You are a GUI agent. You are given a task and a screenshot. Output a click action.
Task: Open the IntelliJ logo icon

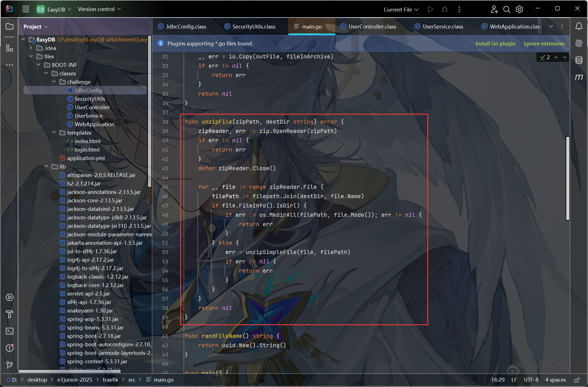[x=9, y=9]
